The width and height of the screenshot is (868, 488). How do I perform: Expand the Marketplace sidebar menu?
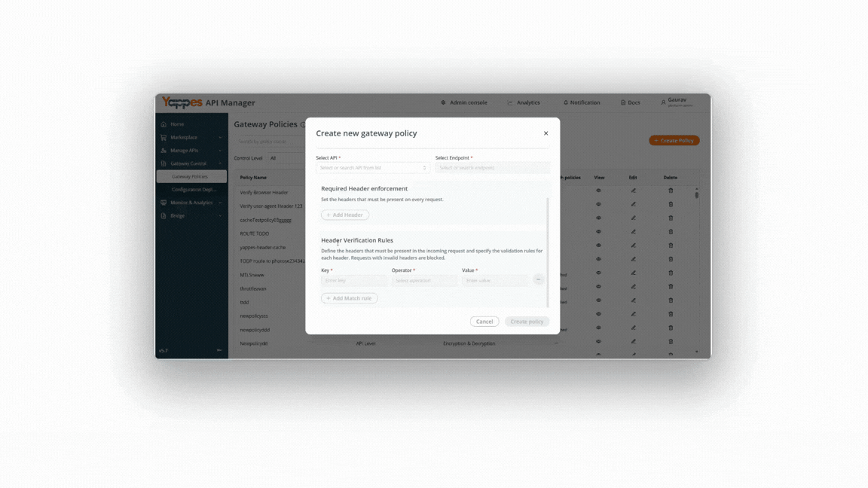point(191,137)
